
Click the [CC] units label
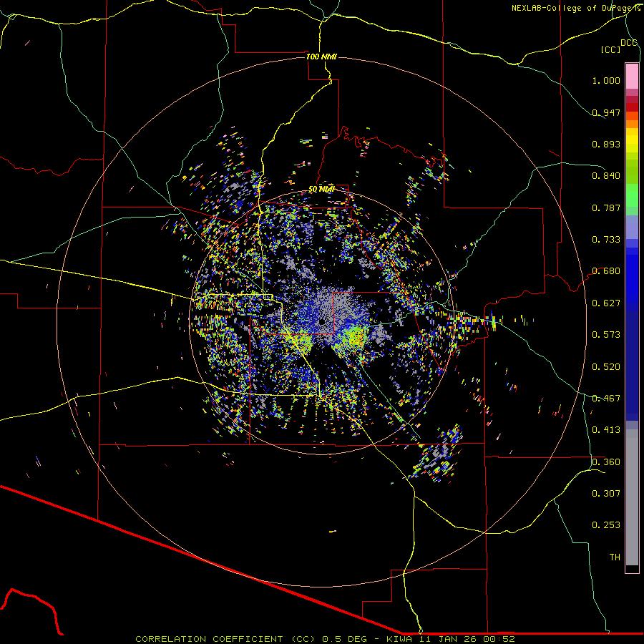click(x=610, y=50)
